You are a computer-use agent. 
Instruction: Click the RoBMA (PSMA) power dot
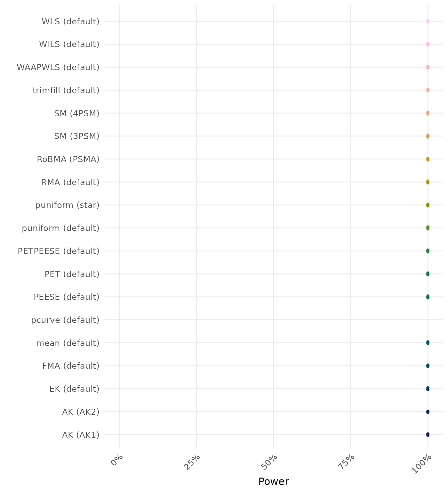pyautogui.click(x=428, y=159)
